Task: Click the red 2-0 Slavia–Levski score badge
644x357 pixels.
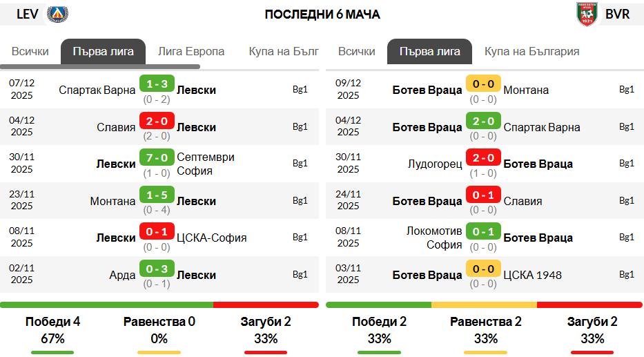Action: pos(157,122)
